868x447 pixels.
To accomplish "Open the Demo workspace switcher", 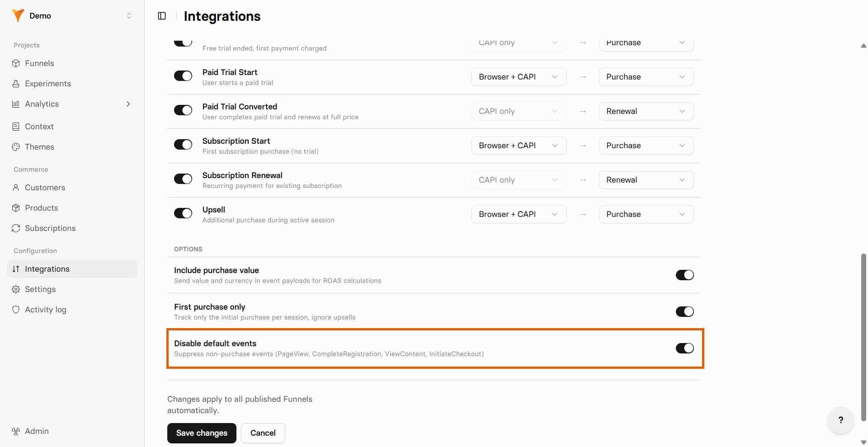I will pyautogui.click(x=72, y=16).
